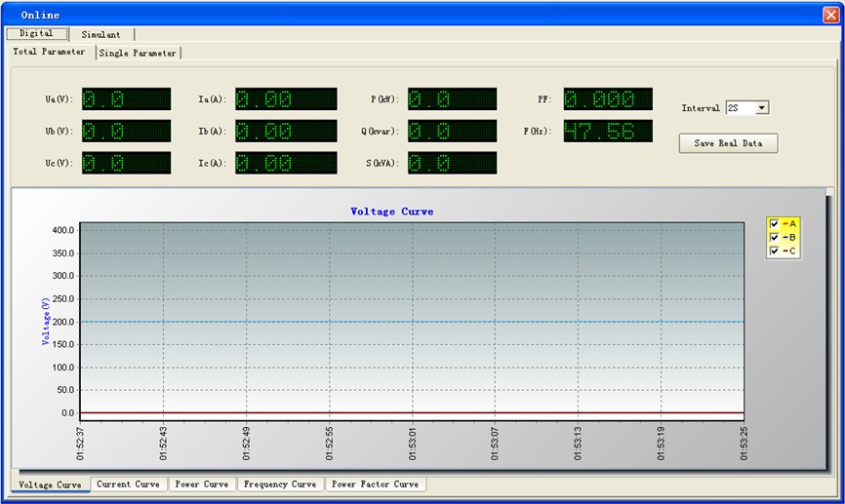Click the Ia(A) current display
845x504 pixels.
pos(286,99)
